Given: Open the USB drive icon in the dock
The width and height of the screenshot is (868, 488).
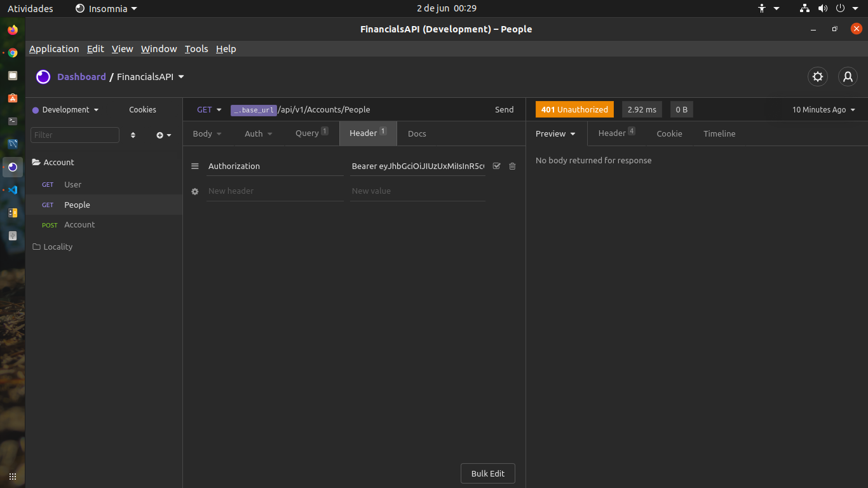Looking at the screenshot, I should tap(13, 236).
